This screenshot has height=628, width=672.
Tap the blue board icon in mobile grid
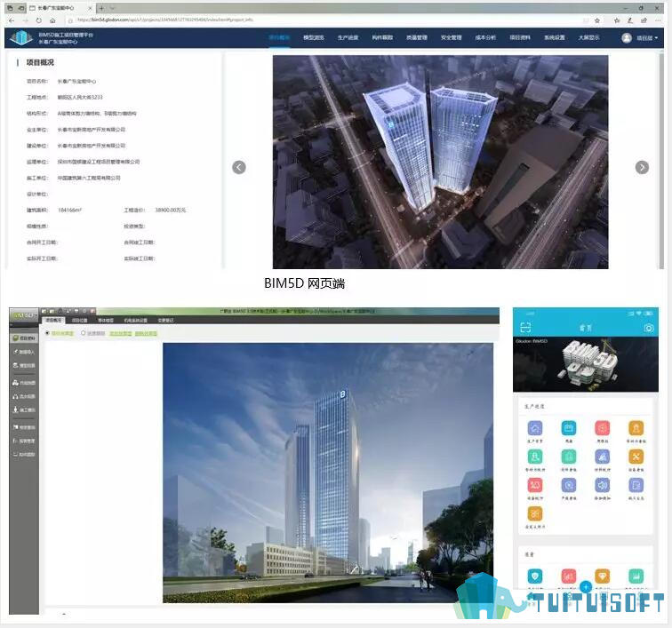click(x=569, y=428)
